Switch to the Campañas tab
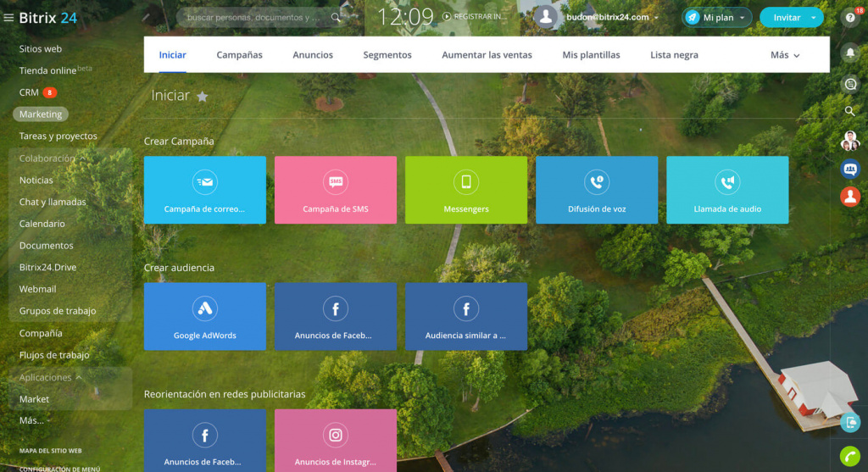The height and width of the screenshot is (472, 868). (239, 55)
